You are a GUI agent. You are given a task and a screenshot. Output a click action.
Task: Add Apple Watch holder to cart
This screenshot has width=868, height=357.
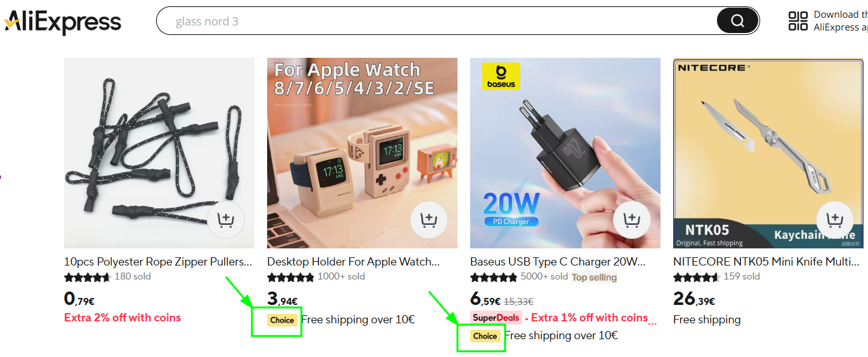click(429, 220)
